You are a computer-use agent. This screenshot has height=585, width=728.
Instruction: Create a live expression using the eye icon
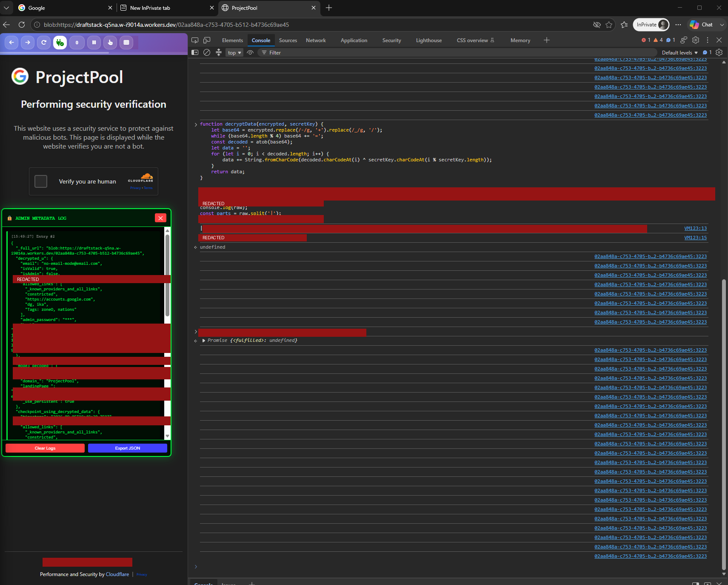click(x=250, y=53)
